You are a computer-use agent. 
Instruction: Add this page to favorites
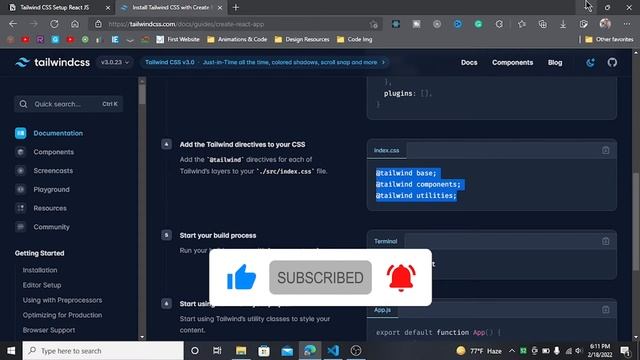[373, 24]
